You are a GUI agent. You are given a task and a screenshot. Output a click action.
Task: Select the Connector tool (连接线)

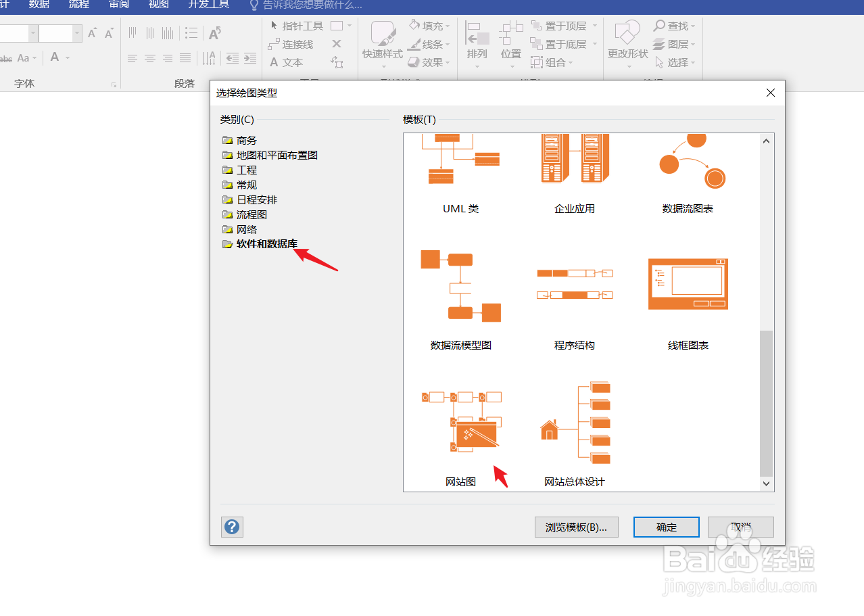point(291,44)
